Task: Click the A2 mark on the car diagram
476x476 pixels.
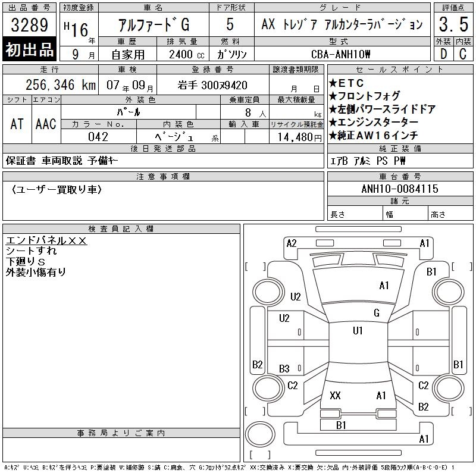Action: pyautogui.click(x=292, y=243)
